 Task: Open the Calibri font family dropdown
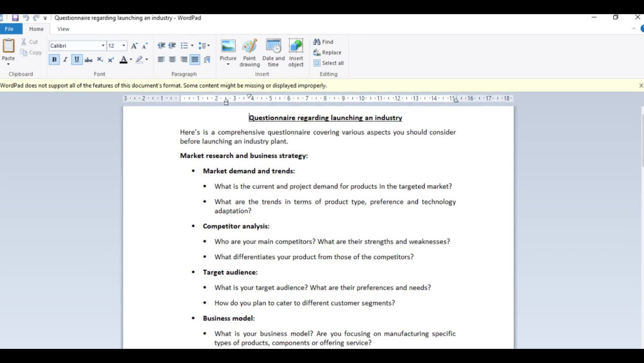(x=103, y=46)
